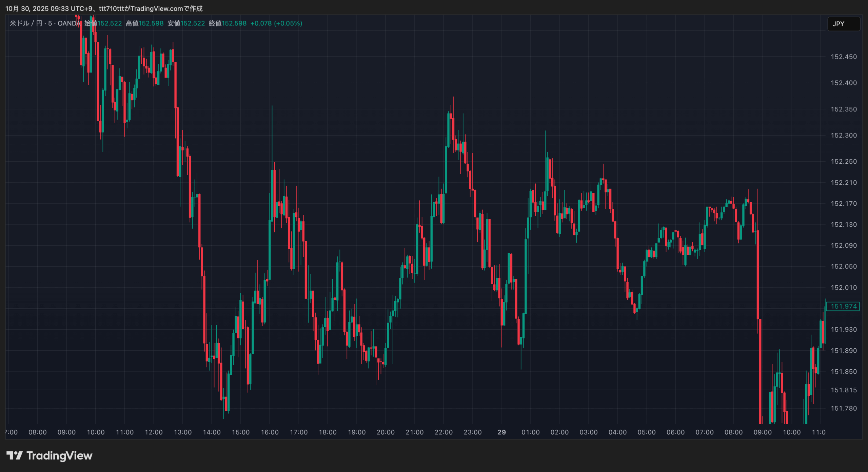Click the snapshot creation header text
This screenshot has width=868, height=472.
(x=104, y=8)
